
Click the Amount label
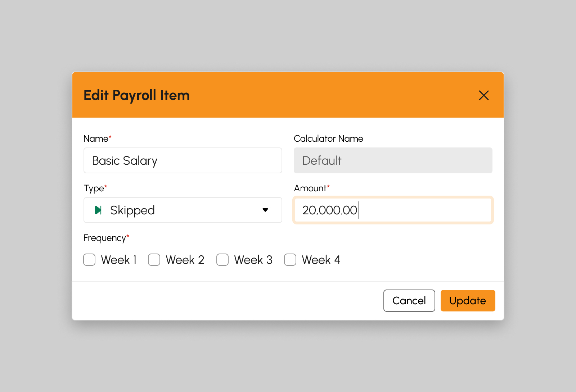pos(312,188)
